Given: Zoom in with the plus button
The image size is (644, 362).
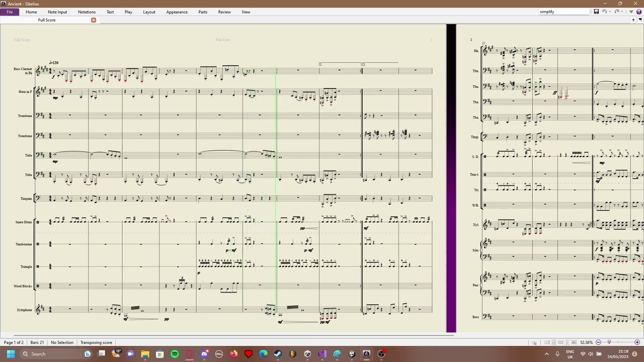Looking at the screenshot, I should (x=637, y=342).
